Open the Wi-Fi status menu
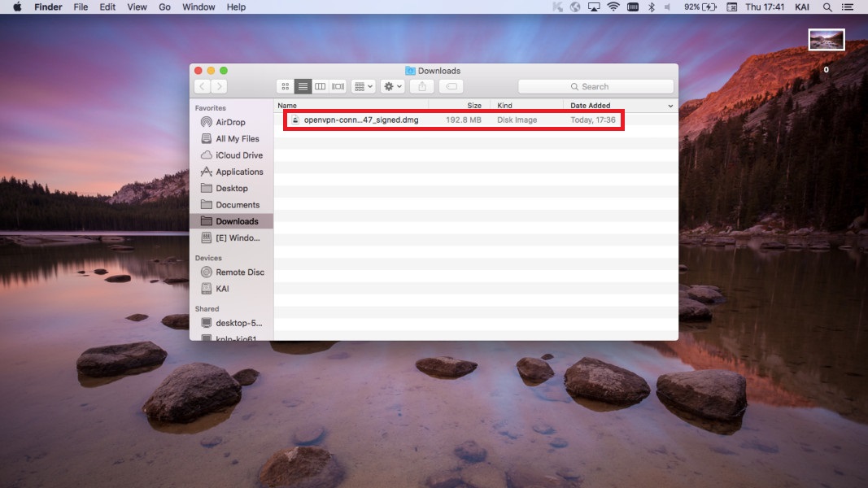The image size is (868, 488). [613, 7]
